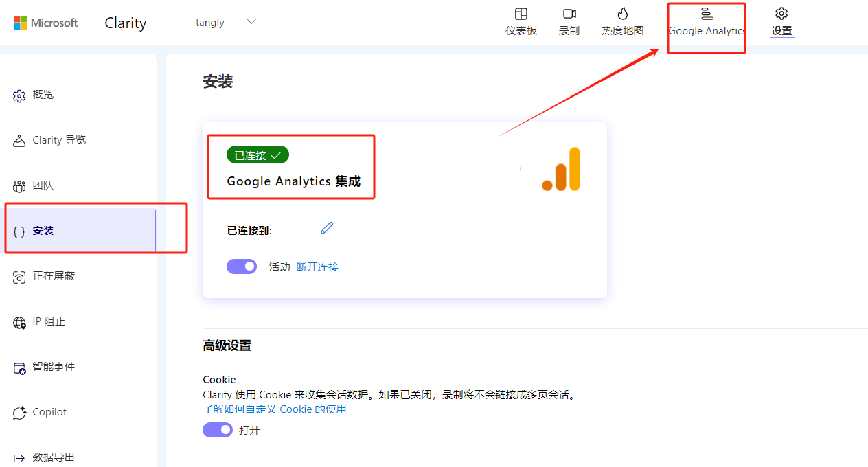Click the dashboard grid icon
Image resolution: width=868 pixels, height=467 pixels.
click(x=521, y=14)
